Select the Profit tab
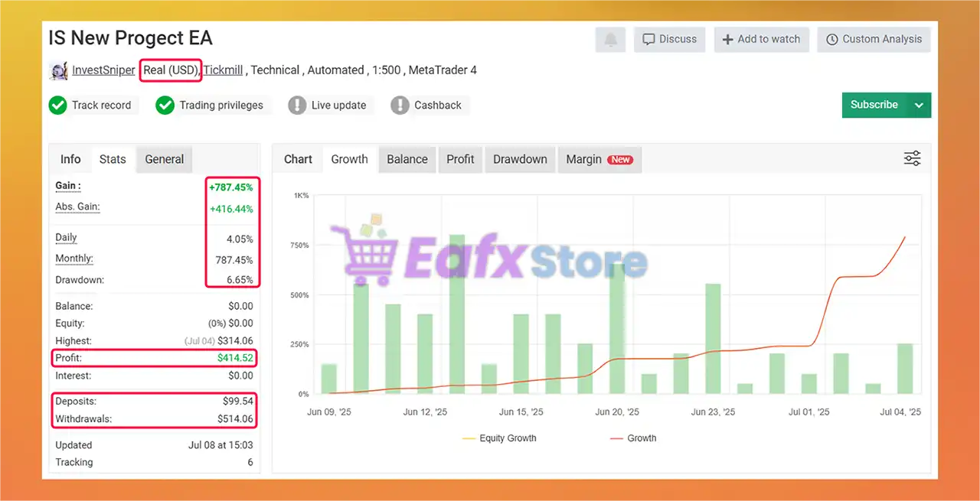Viewport: 980px width, 501px height. pyautogui.click(x=460, y=159)
